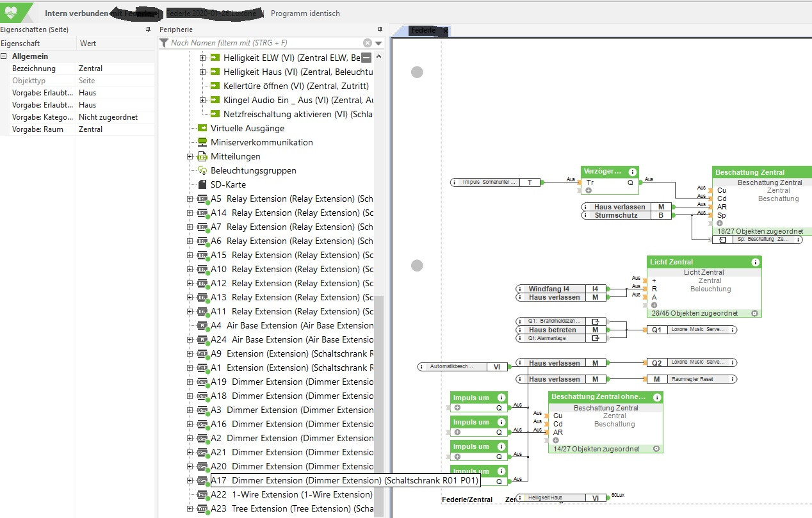The image size is (812, 518).
Task: Collapse the Allgemein properties group
Action: tap(4, 56)
